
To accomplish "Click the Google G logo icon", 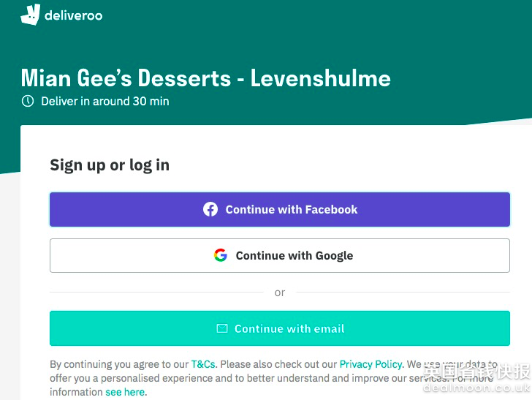I will click(221, 255).
